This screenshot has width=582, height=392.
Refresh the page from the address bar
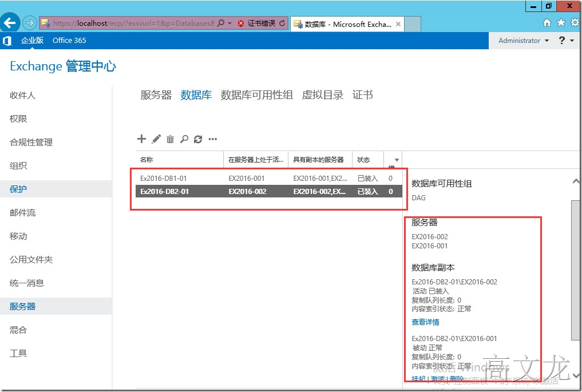point(283,23)
